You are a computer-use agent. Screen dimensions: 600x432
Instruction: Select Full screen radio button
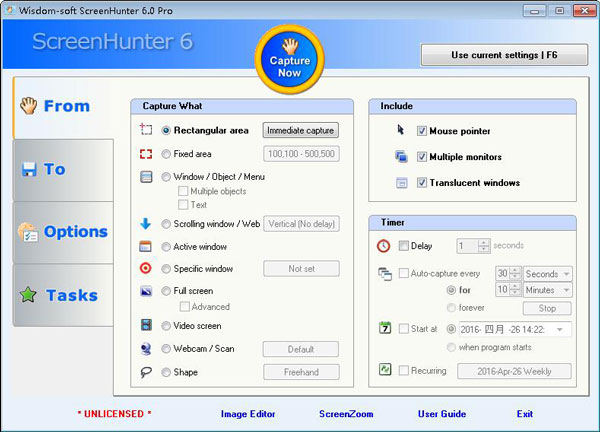coord(166,291)
